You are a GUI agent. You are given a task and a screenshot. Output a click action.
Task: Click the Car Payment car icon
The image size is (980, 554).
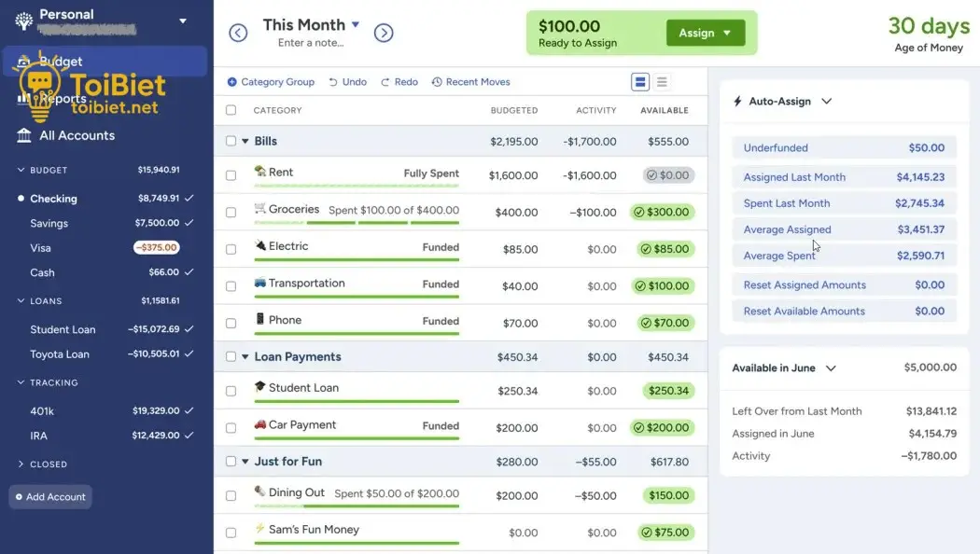point(260,424)
